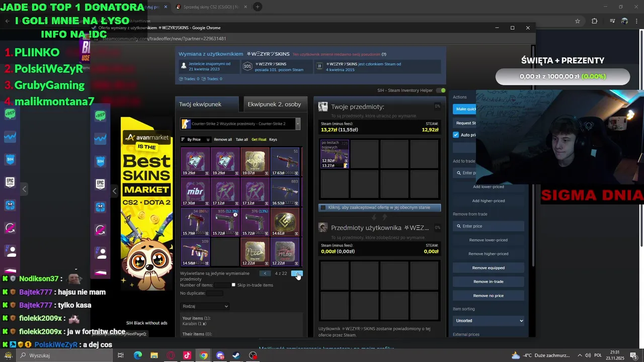Select the AK skin priced 16.53zł

click(285, 192)
